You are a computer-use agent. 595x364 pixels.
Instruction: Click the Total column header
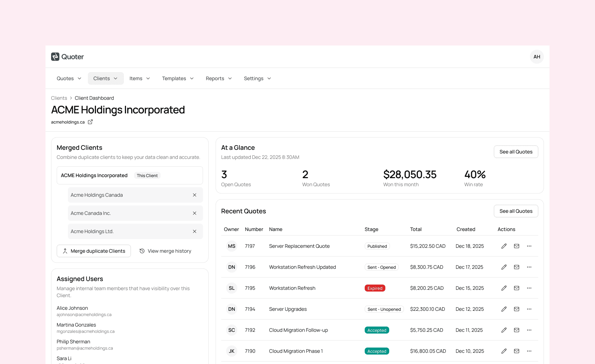416,229
